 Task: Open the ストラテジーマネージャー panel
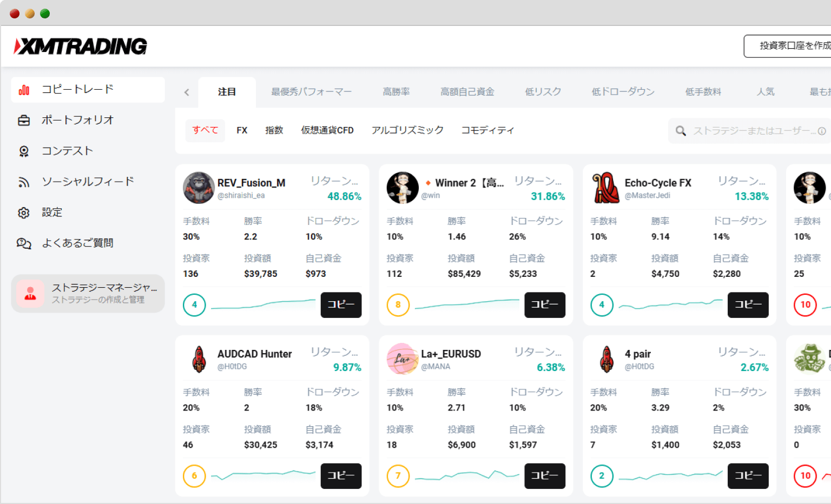(x=88, y=294)
